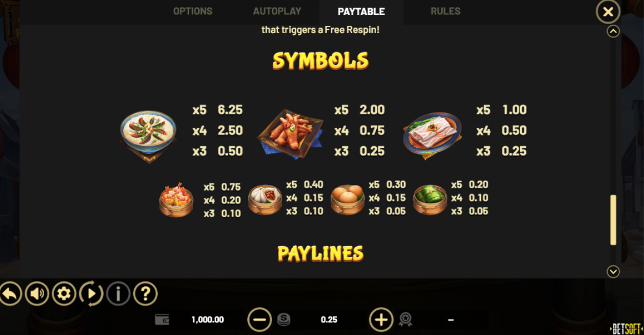Click the scroll down chevron arrow

point(613,271)
